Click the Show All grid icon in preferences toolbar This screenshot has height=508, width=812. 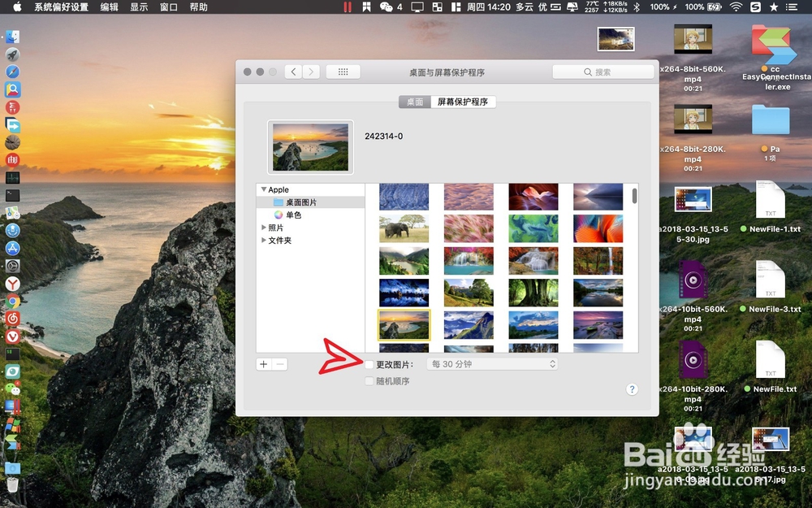[x=343, y=72]
